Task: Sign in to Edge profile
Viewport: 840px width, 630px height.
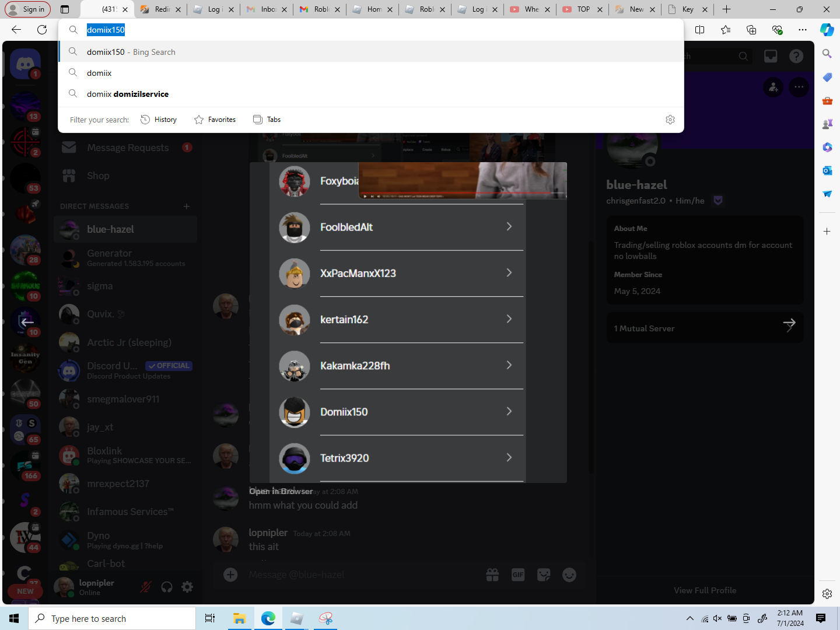Action: [x=27, y=9]
